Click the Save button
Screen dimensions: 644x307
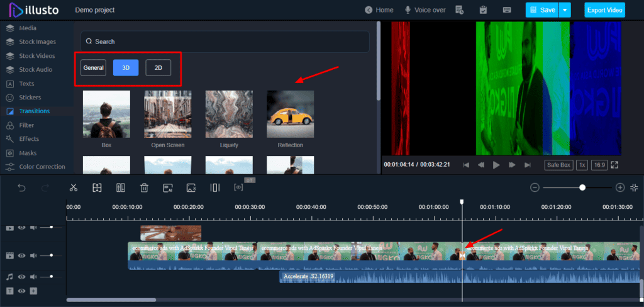click(x=541, y=10)
